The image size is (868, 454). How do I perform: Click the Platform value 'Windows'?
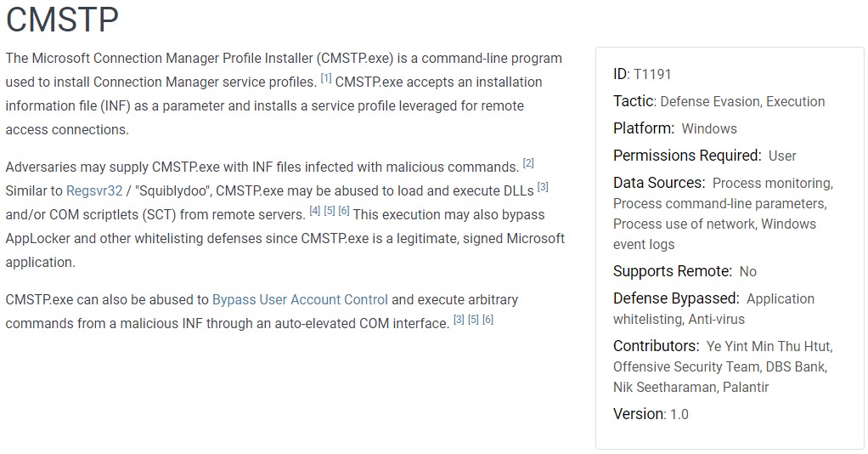click(x=709, y=128)
